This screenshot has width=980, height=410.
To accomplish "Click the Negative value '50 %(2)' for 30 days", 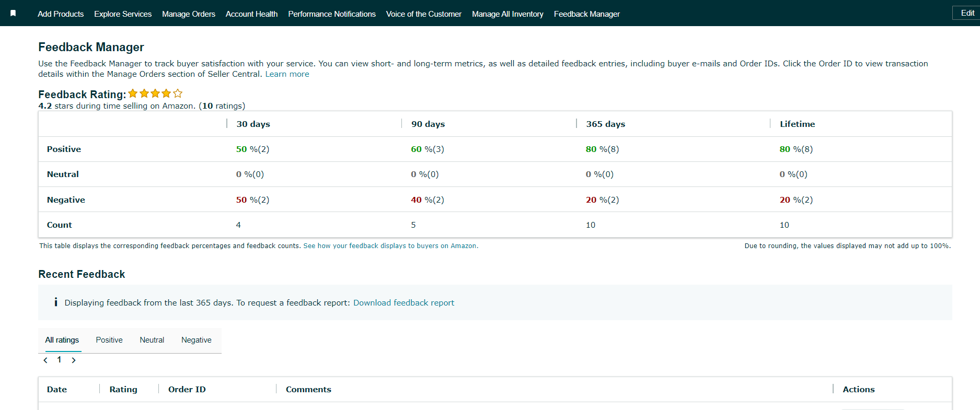I will click(253, 200).
